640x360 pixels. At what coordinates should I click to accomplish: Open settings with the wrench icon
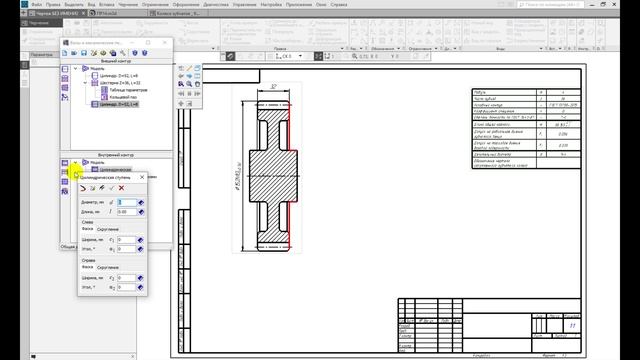122,53
